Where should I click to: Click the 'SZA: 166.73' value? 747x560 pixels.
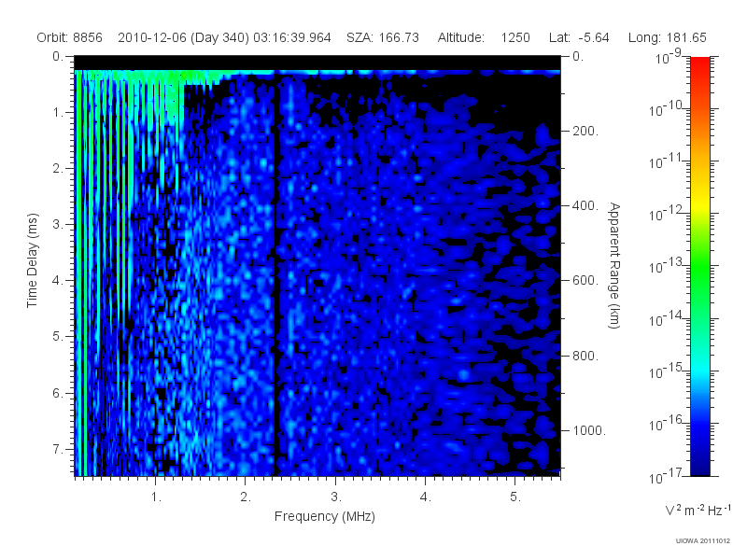tap(383, 37)
